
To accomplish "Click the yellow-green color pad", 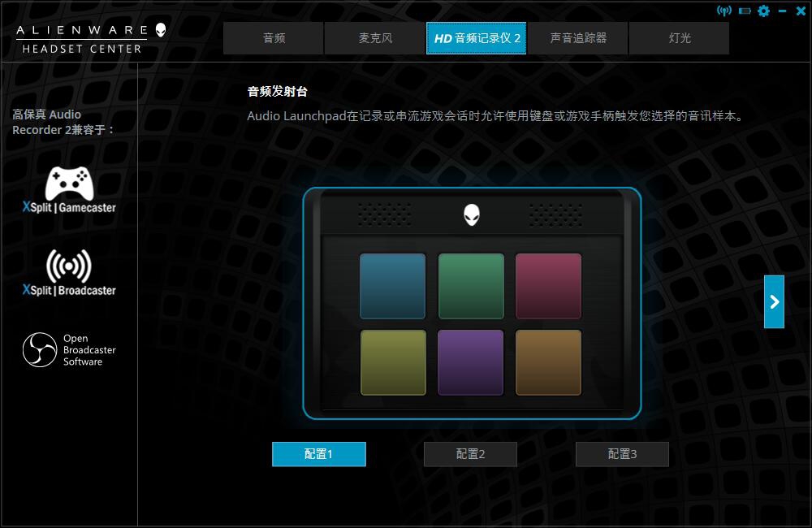I will coord(393,361).
